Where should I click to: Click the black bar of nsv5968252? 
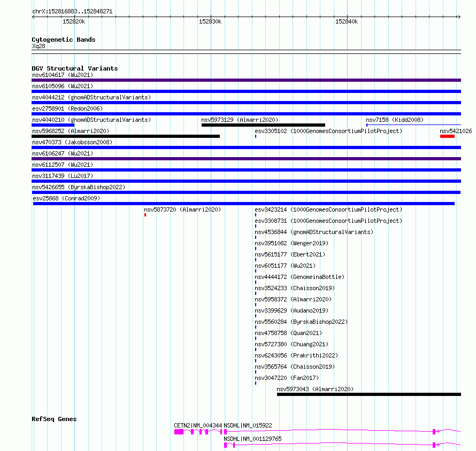[x=126, y=136]
